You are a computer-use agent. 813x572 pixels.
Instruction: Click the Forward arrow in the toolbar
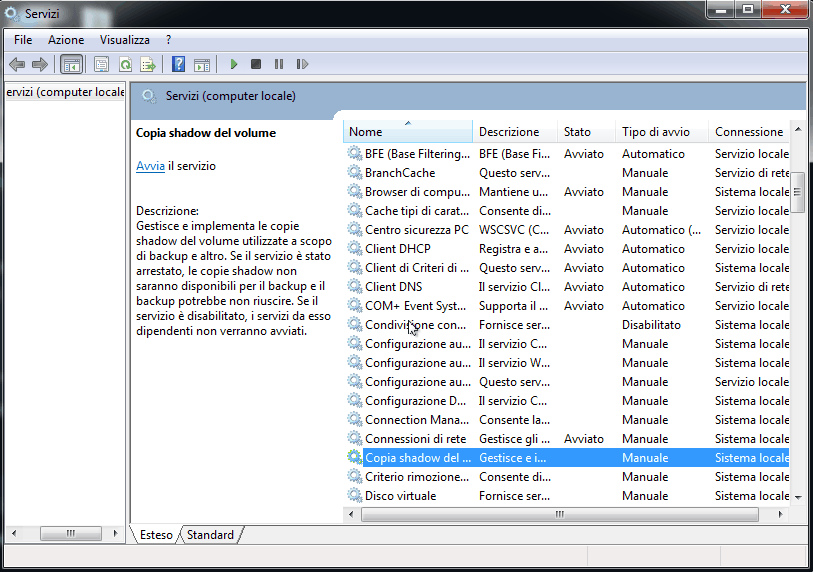(40, 64)
